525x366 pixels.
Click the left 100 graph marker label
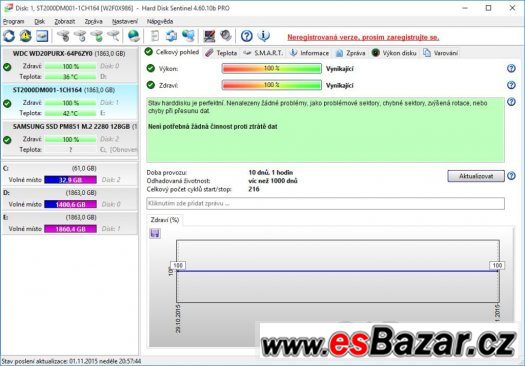click(178, 266)
